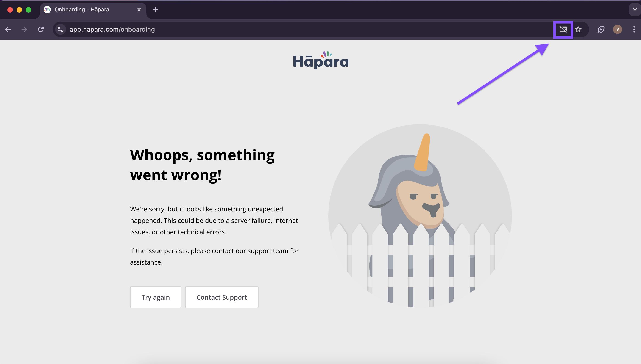This screenshot has height=364, width=641.
Task: View site information icon in address bar
Action: (61, 30)
